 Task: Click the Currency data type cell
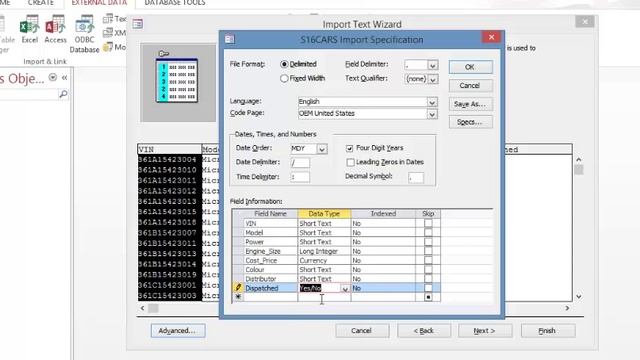point(324,260)
